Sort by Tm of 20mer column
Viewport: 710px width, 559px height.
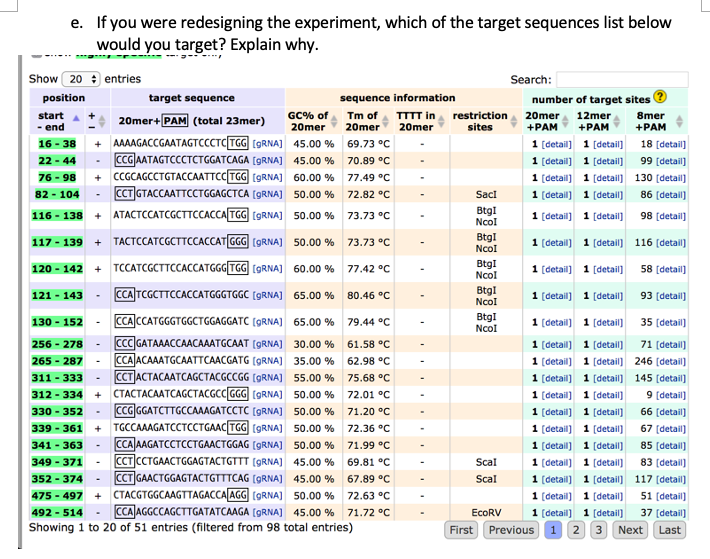(385, 121)
